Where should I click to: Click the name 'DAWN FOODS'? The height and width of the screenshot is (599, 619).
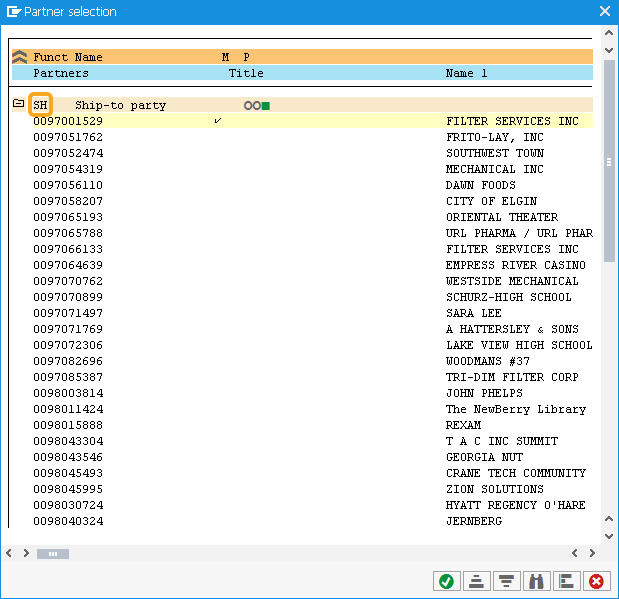pos(480,185)
